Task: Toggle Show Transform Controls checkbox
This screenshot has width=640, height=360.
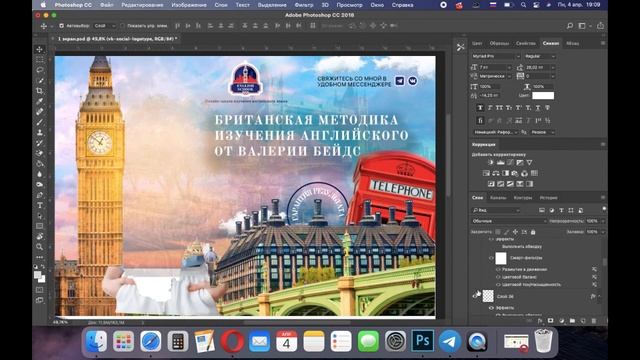Action: click(x=122, y=26)
